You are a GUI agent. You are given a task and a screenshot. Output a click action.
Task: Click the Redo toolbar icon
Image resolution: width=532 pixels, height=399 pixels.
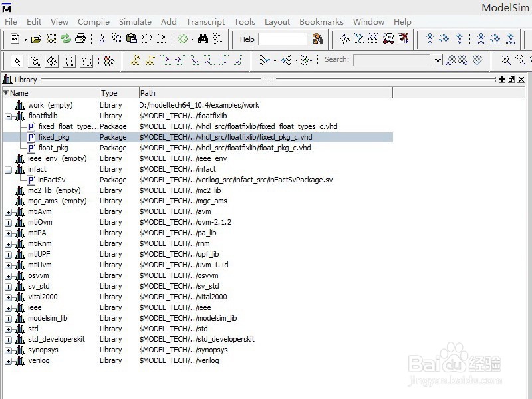pos(160,39)
